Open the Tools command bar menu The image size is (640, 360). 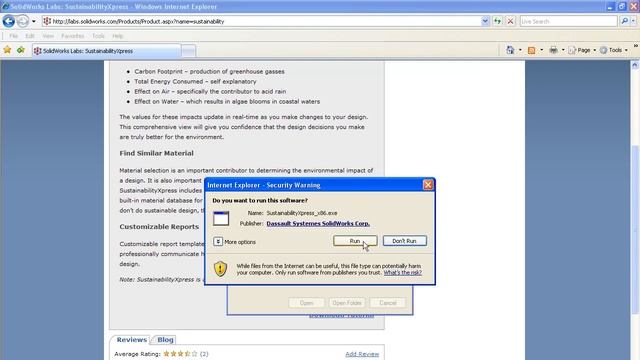click(x=613, y=50)
